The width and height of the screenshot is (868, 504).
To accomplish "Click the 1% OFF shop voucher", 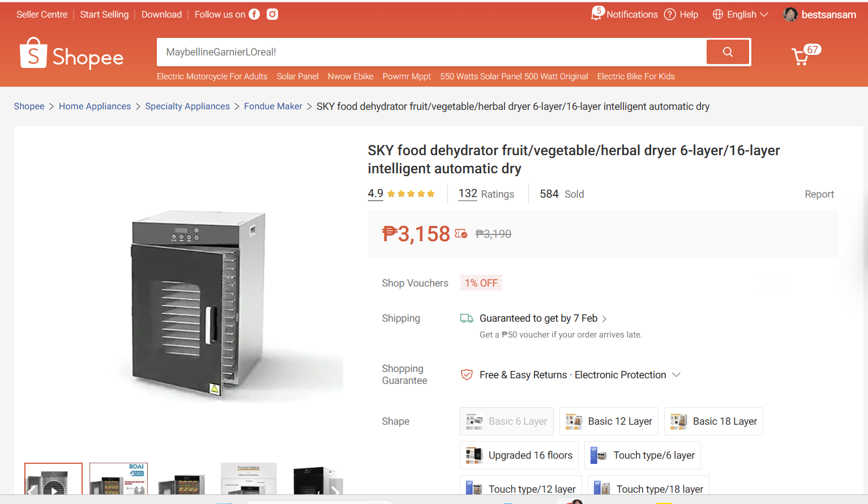I will click(x=481, y=283).
